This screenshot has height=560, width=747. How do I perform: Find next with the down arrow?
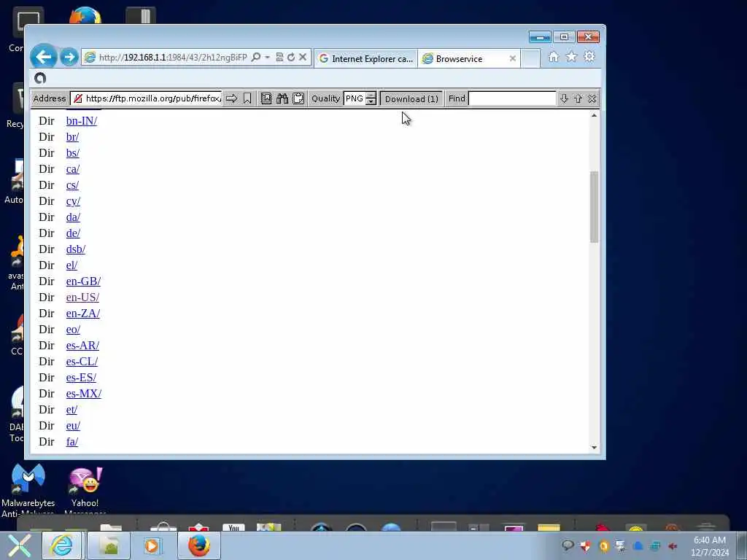pyautogui.click(x=564, y=98)
